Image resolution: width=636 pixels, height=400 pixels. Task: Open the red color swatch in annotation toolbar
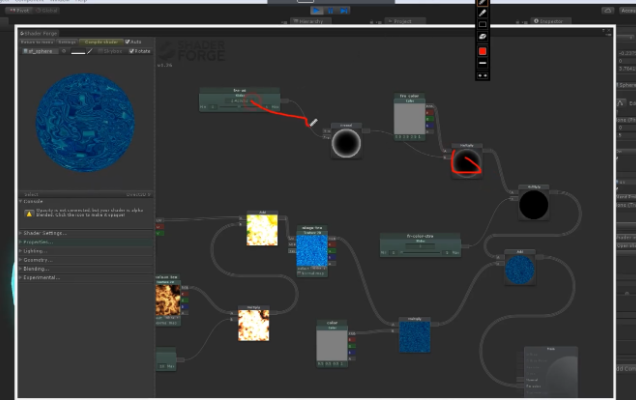point(482,50)
